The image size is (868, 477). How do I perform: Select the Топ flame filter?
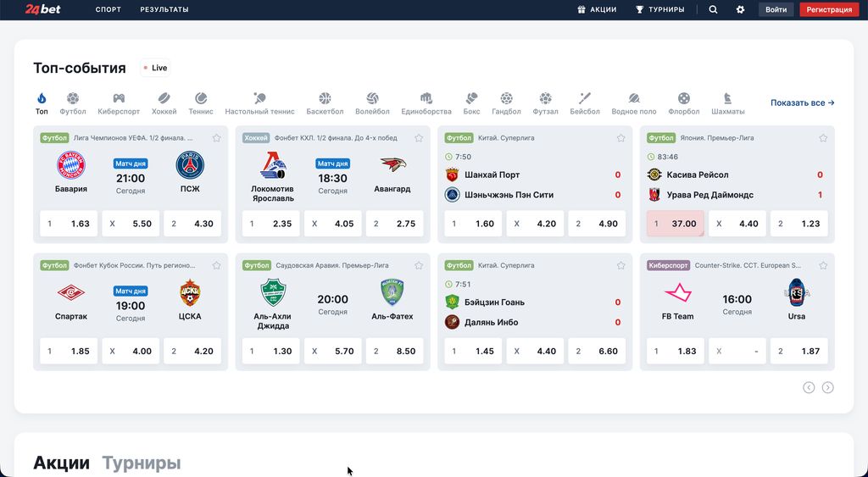[x=42, y=103]
